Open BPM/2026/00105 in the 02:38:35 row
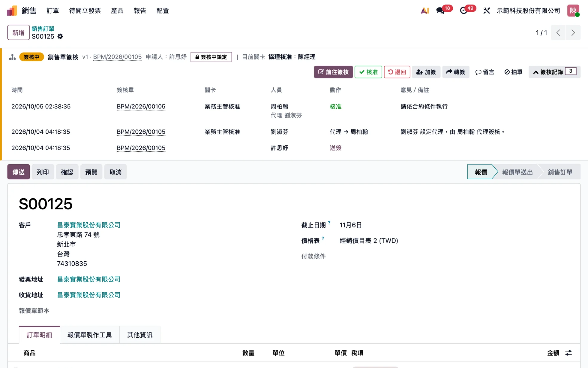Image resolution: width=588 pixels, height=368 pixels. 141,107
